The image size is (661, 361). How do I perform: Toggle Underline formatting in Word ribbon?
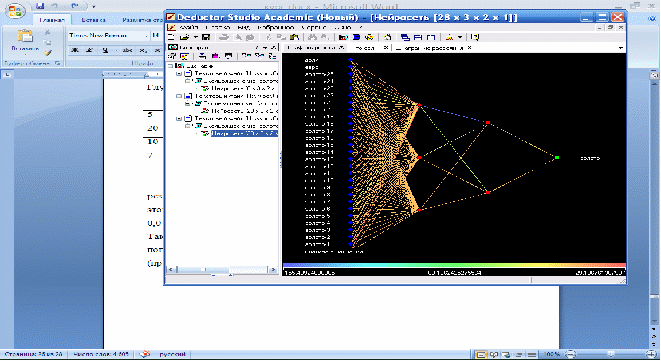105,50
